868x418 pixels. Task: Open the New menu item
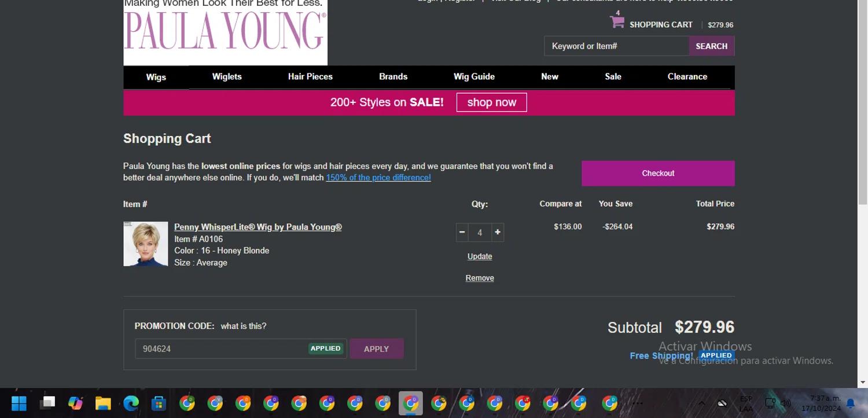point(550,76)
